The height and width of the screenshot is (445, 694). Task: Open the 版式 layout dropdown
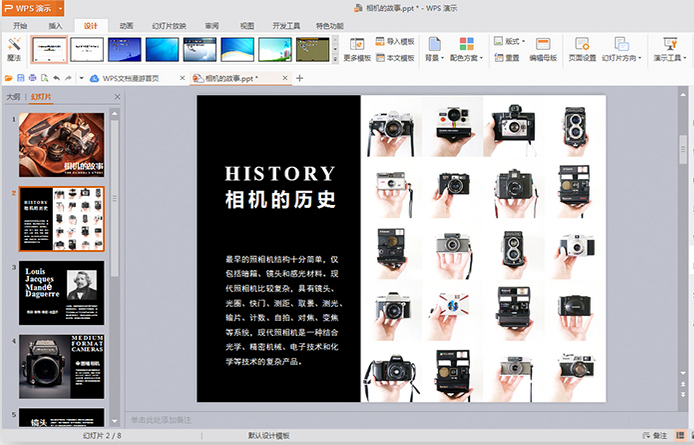[510, 42]
